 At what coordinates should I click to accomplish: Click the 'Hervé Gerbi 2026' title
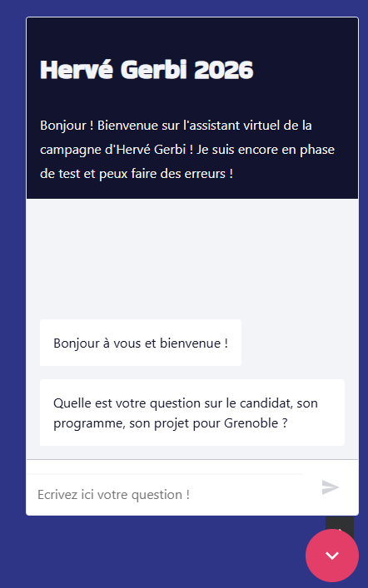tap(147, 70)
